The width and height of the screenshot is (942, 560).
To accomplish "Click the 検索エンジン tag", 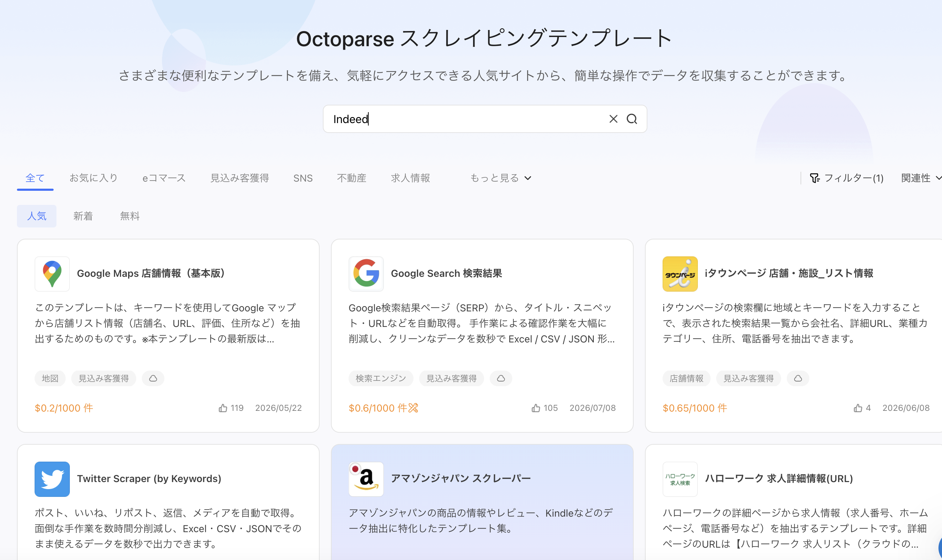I will tap(381, 378).
